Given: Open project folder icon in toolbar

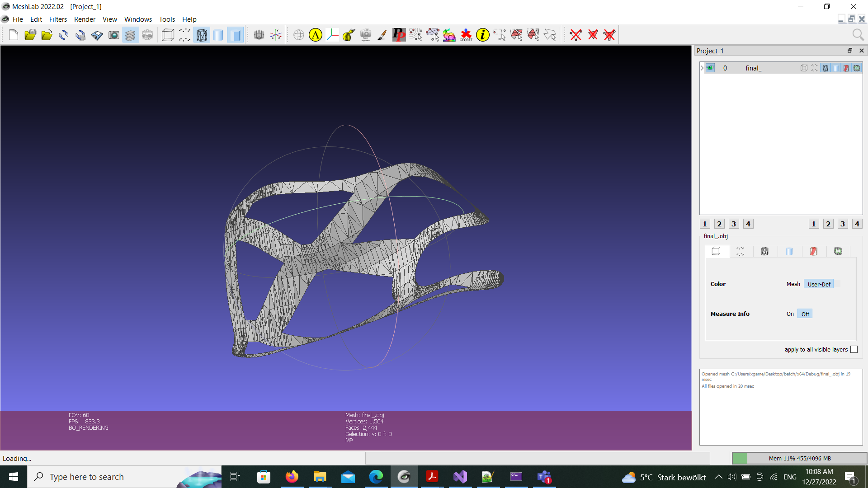Looking at the screenshot, I should coord(30,35).
